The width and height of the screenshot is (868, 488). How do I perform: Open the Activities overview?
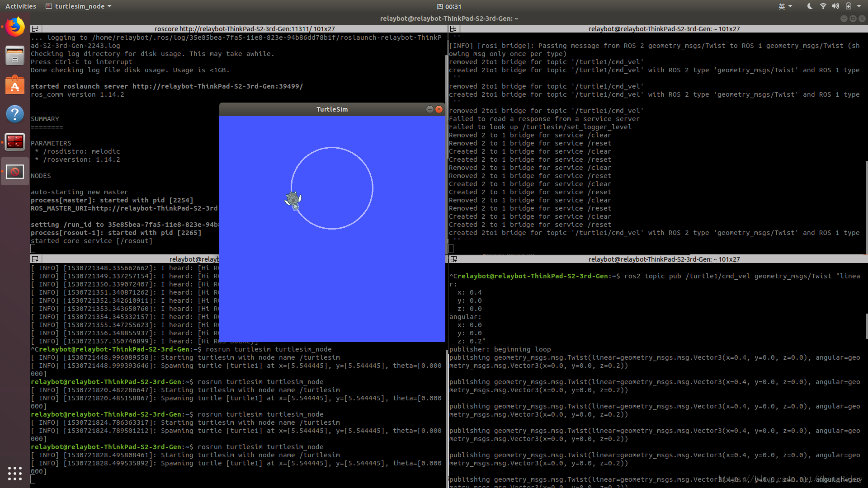[21, 6]
